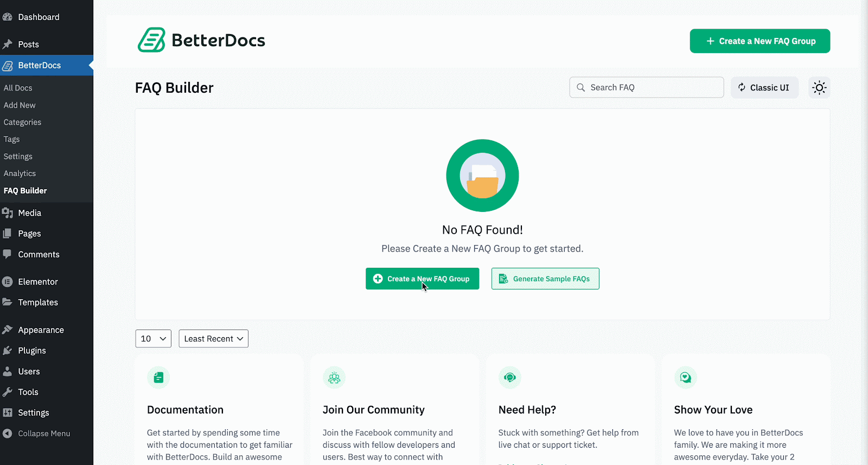Click the Posts pin icon in the sidebar
This screenshot has width=868, height=465.
pyautogui.click(x=8, y=44)
